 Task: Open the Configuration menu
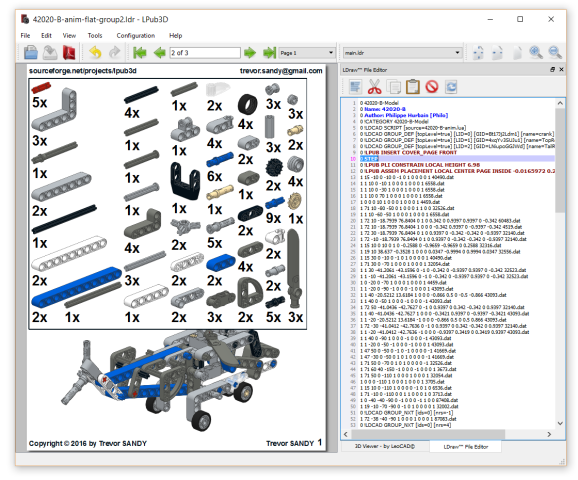pos(136,35)
